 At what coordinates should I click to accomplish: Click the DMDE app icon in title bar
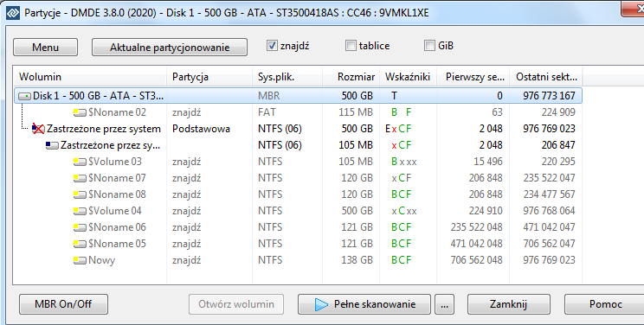[x=12, y=13]
